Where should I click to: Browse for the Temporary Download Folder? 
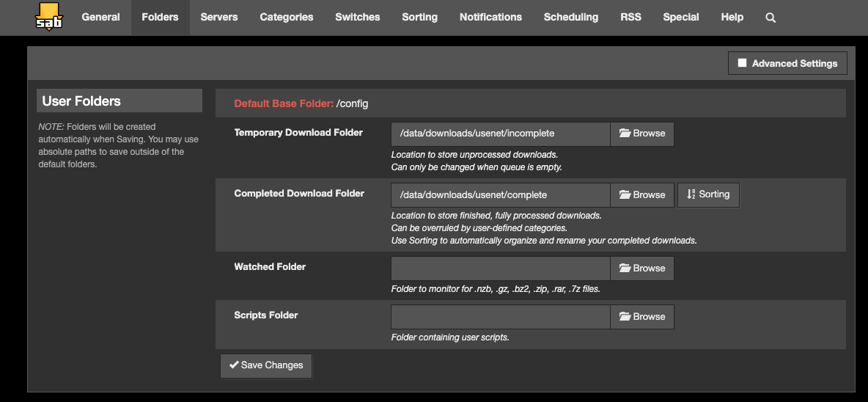click(x=642, y=134)
